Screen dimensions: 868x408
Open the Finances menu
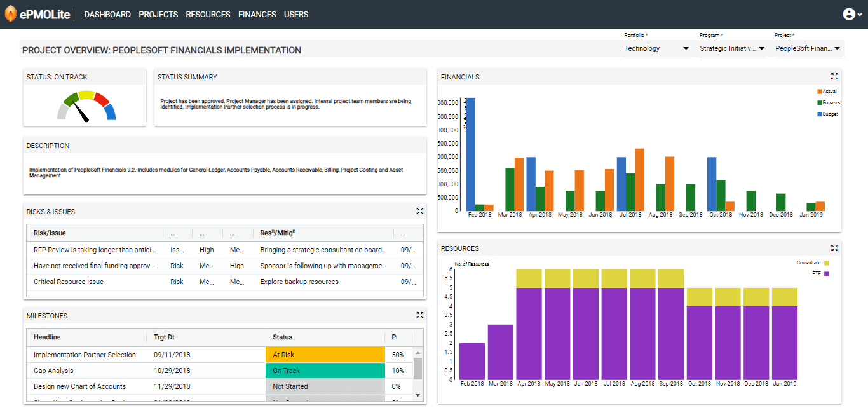(257, 15)
